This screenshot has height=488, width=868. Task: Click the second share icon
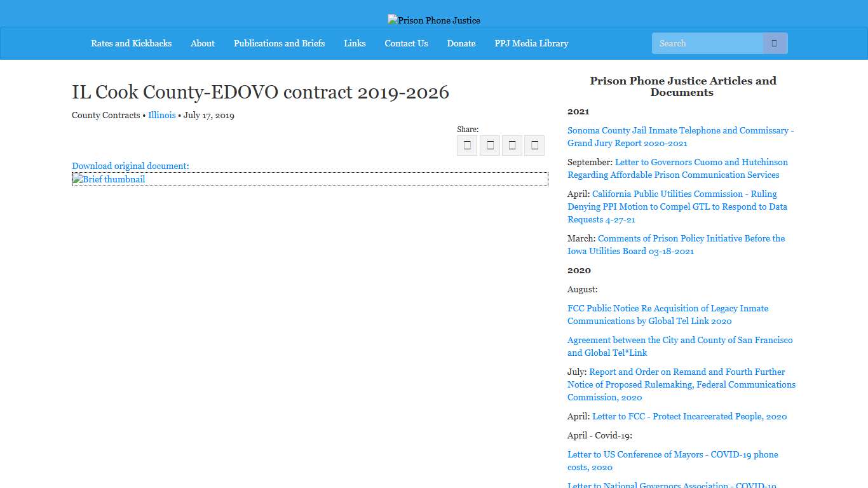pyautogui.click(x=489, y=145)
